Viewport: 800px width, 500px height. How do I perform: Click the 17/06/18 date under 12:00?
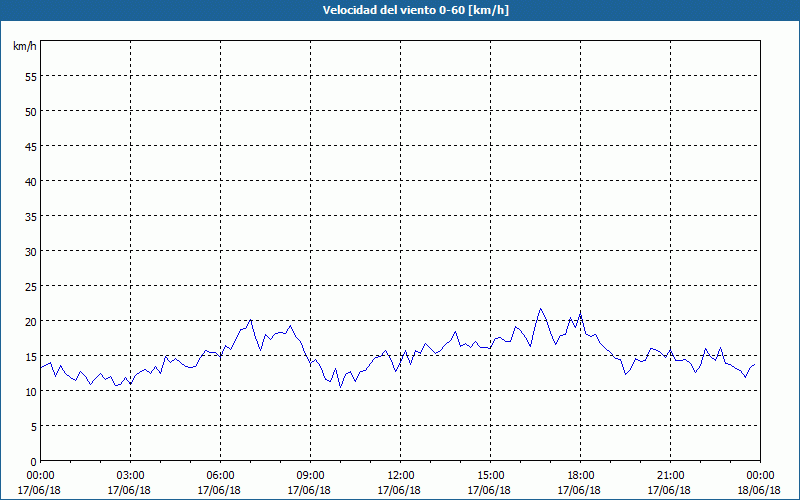click(399, 490)
